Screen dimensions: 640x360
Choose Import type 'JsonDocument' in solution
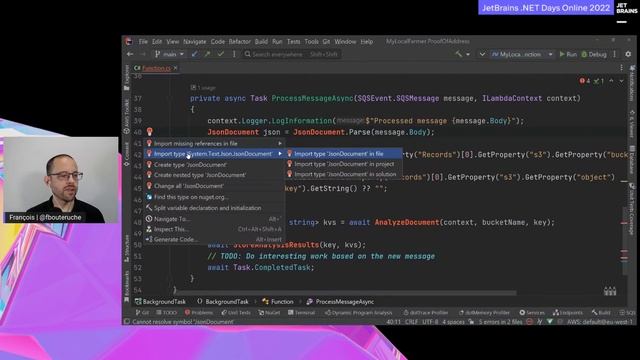pos(344,174)
